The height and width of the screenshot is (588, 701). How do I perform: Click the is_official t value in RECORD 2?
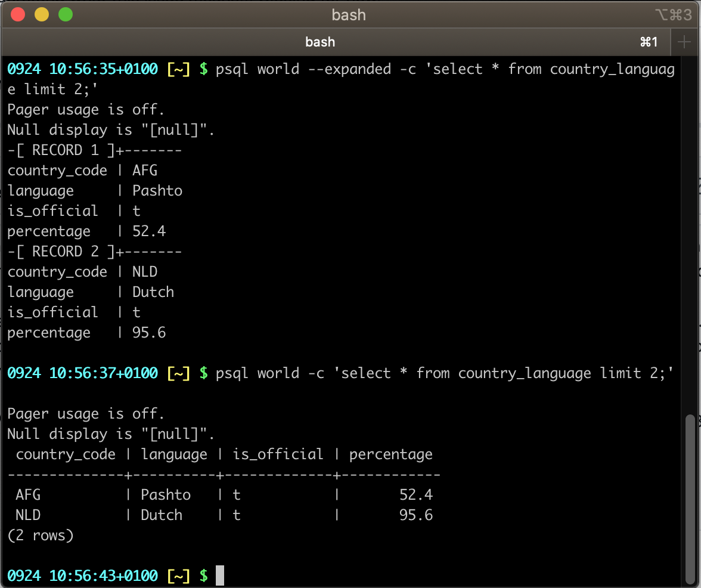(137, 312)
